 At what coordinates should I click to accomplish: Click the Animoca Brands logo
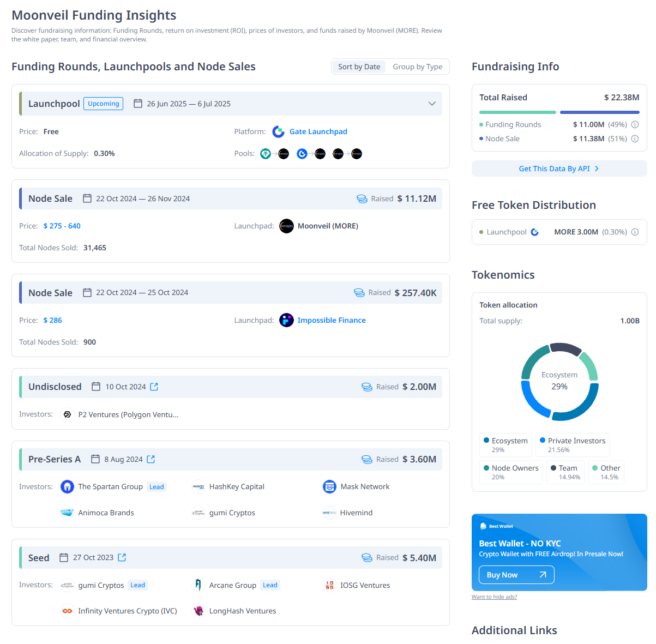(67, 513)
